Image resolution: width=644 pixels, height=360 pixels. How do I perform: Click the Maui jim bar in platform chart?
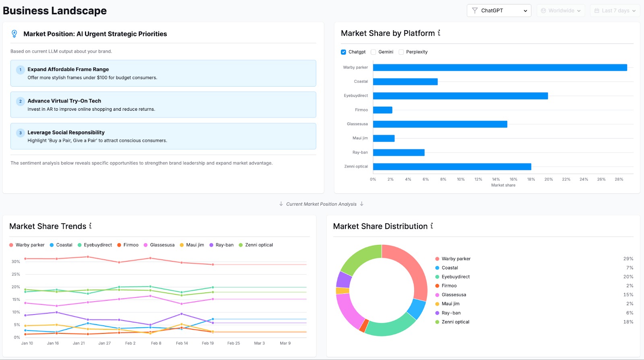tap(384, 139)
